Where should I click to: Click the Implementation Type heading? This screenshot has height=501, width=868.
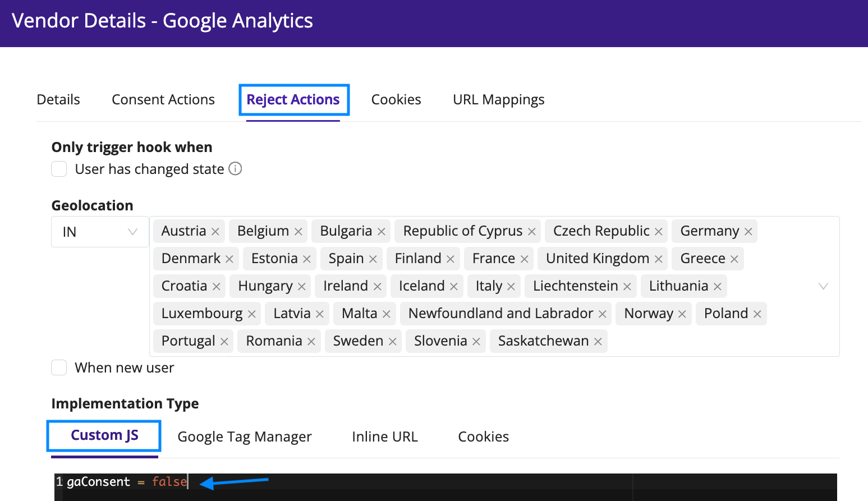coord(125,403)
